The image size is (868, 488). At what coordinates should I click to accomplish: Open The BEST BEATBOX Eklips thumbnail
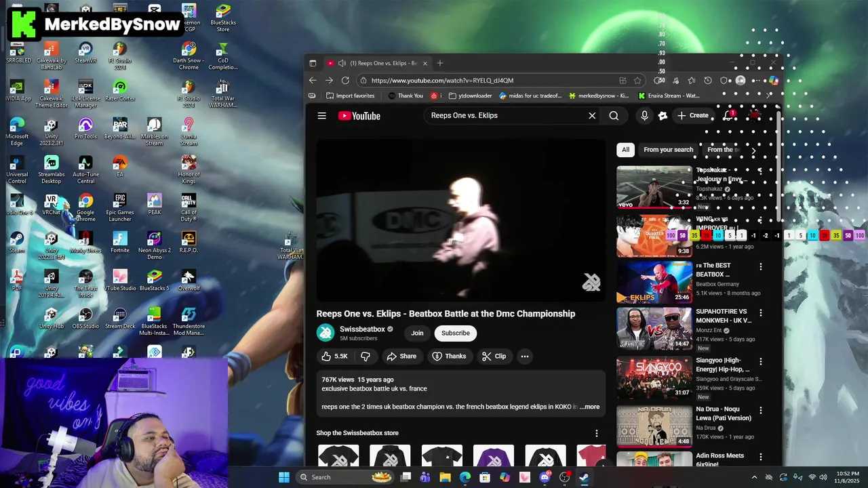[654, 282]
